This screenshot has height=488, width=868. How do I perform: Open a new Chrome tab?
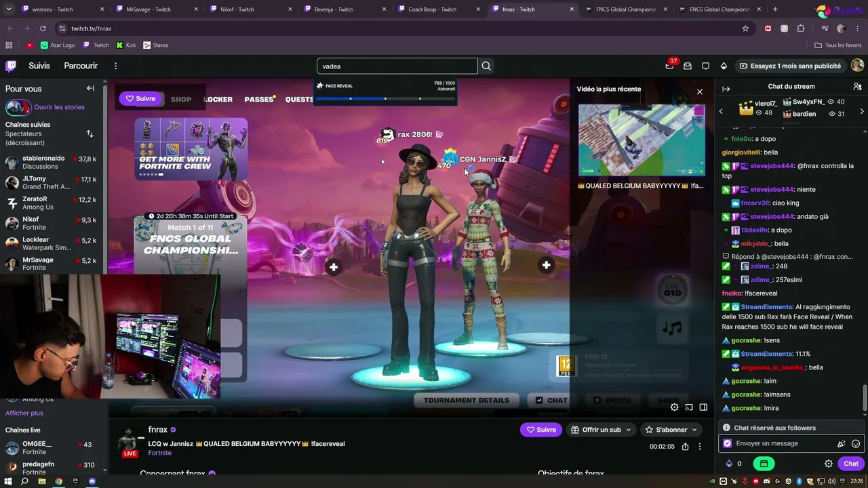click(x=775, y=9)
